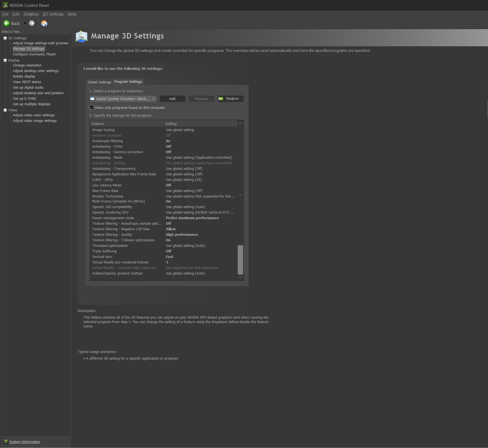The height and width of the screenshot is (448, 488).
Task: Select Set up digital audio
Action: coord(28,88)
